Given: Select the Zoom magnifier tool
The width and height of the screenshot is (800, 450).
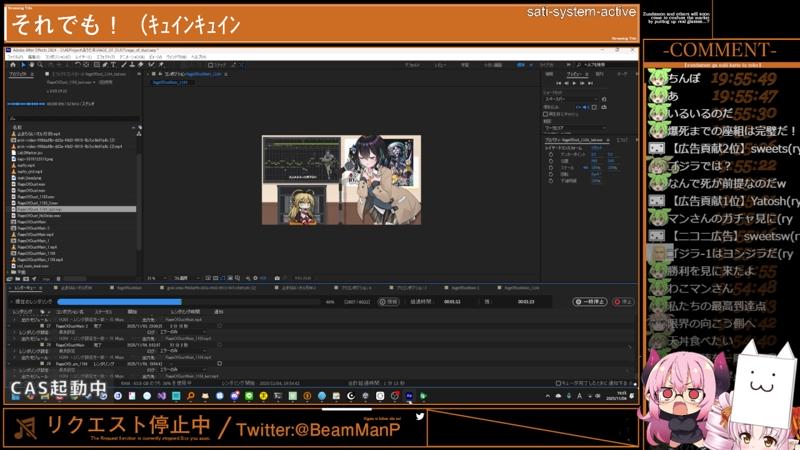Looking at the screenshot, I should coord(40,65).
